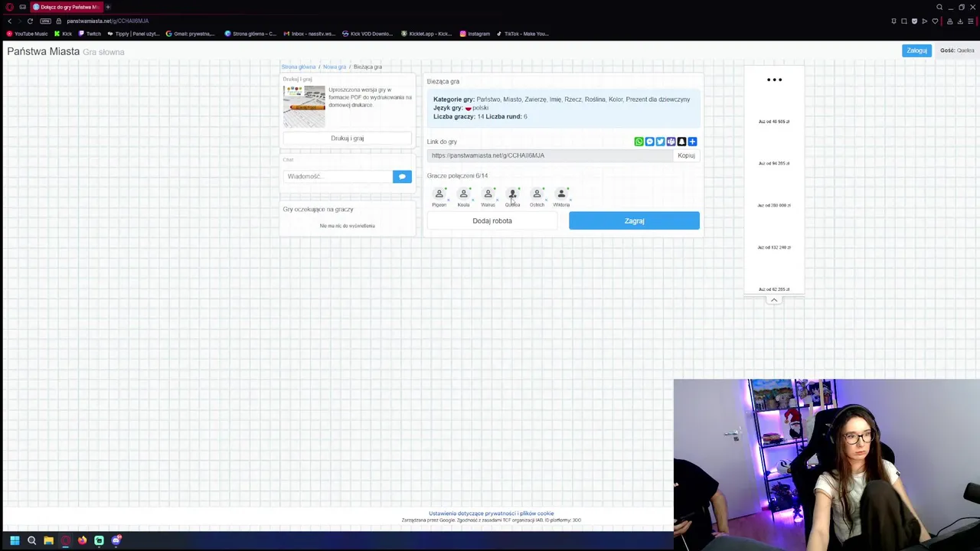Open the Gmail bookmark
The width and height of the screenshot is (980, 551).
tap(191, 34)
